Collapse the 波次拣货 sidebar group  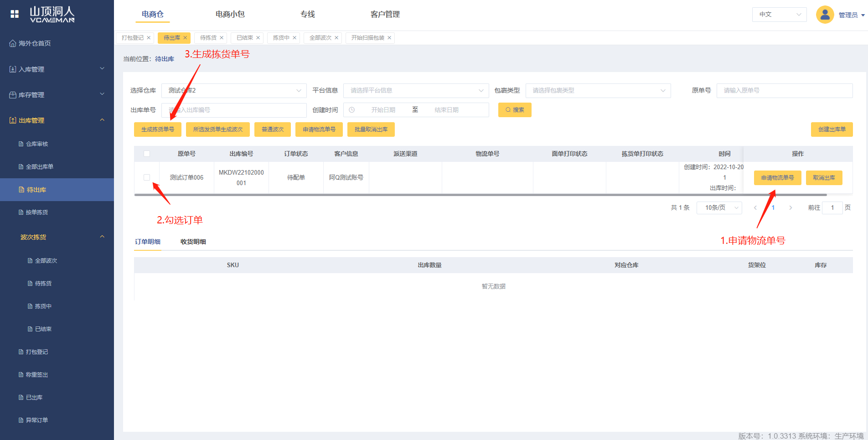[102, 237]
